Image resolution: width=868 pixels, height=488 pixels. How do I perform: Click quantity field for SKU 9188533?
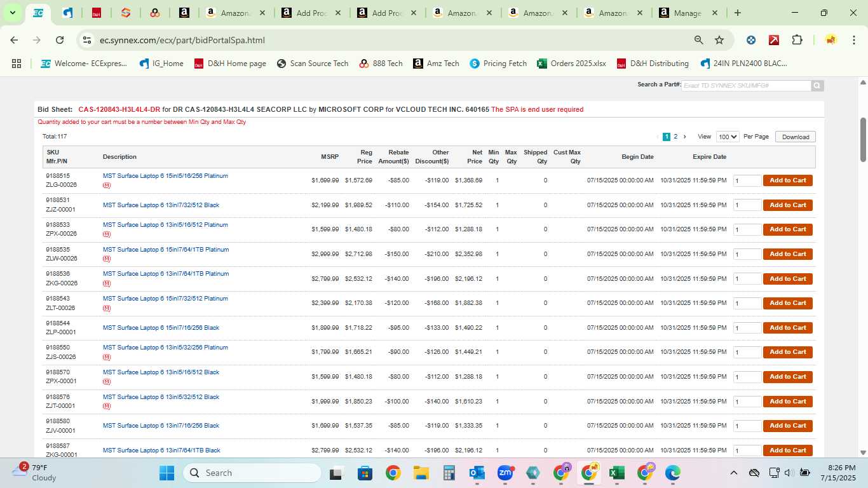pos(747,230)
